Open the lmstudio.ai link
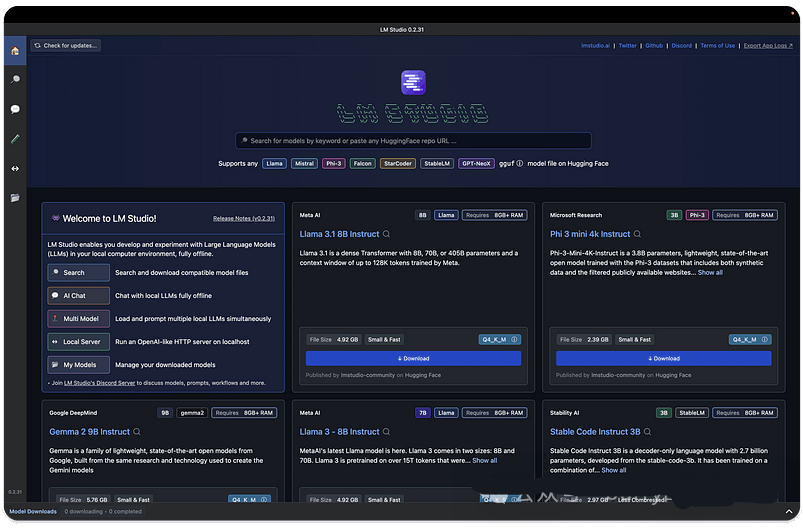The height and width of the screenshot is (529, 803). tap(595, 46)
